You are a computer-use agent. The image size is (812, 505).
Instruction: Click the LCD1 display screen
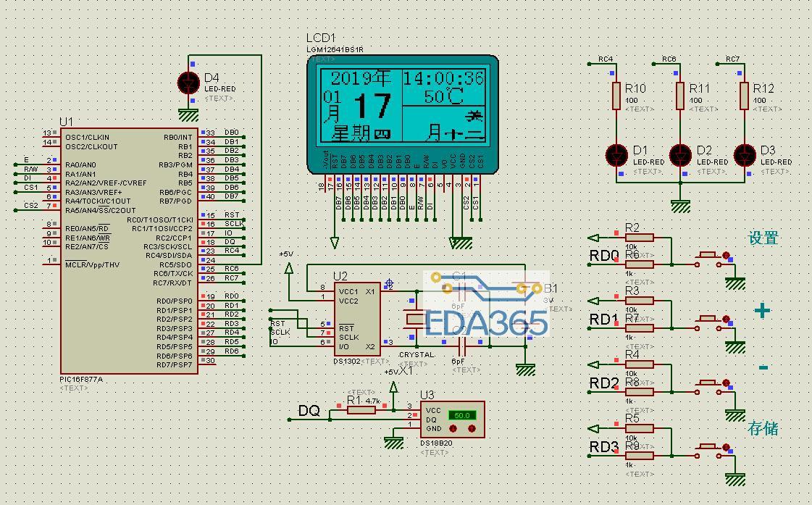(x=403, y=105)
